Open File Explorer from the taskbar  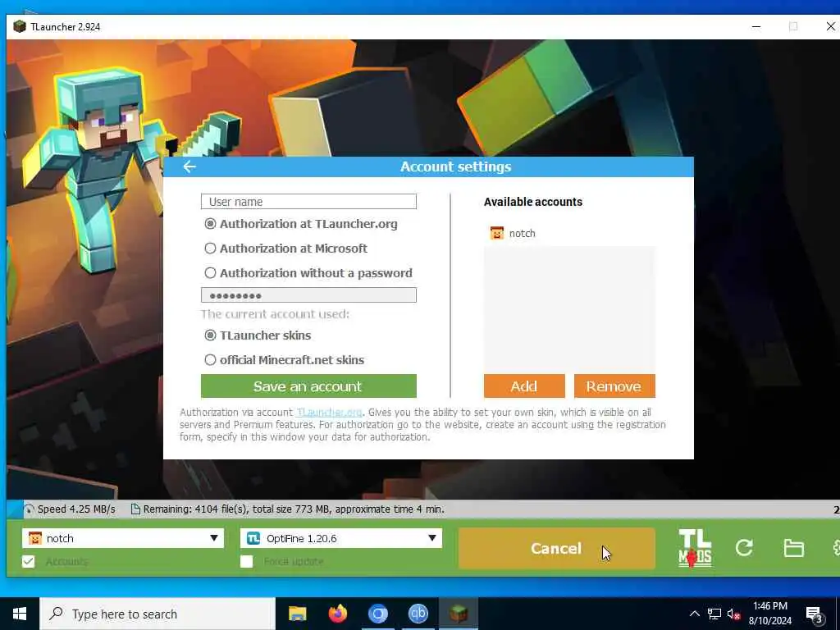[x=297, y=614]
